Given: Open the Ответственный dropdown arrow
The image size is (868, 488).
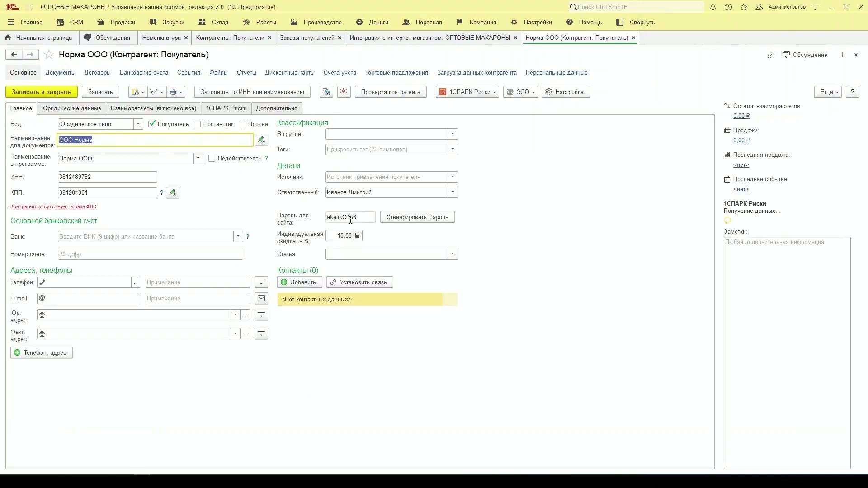Looking at the screenshot, I should [x=453, y=192].
